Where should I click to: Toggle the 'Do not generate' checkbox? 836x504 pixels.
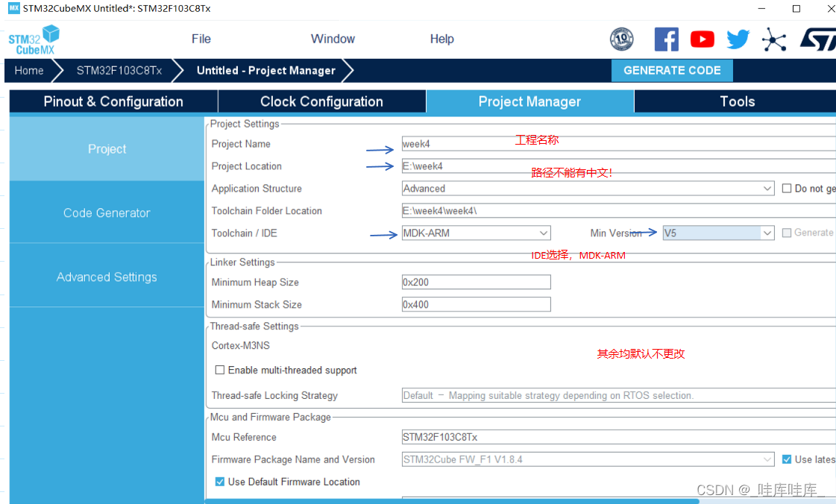[x=787, y=189]
